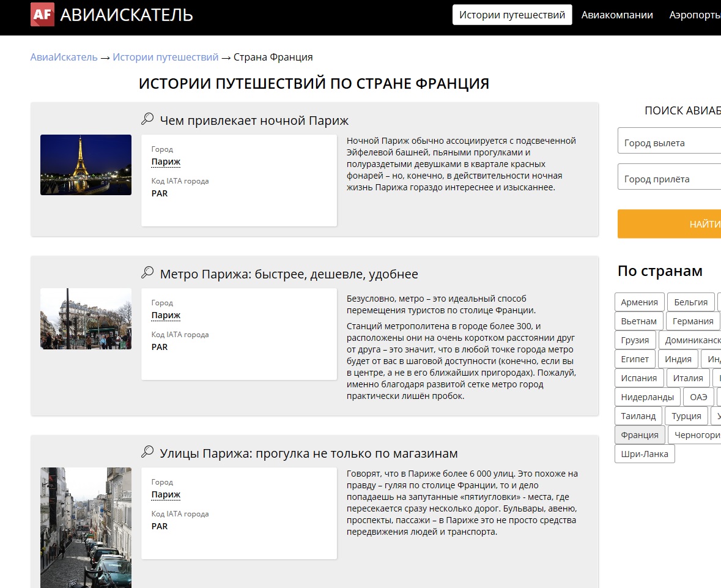This screenshot has width=721, height=588.
Task: Focus the Город прилёта input field
Action: tap(670, 177)
